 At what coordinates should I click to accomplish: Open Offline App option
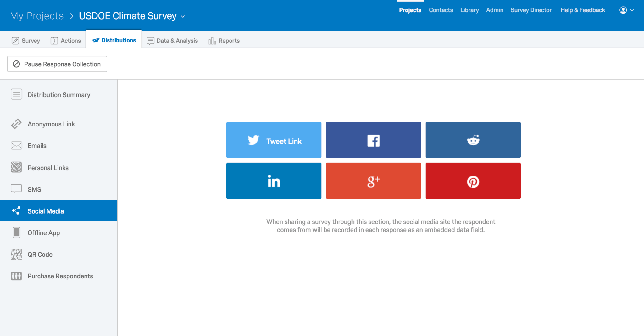(x=58, y=232)
